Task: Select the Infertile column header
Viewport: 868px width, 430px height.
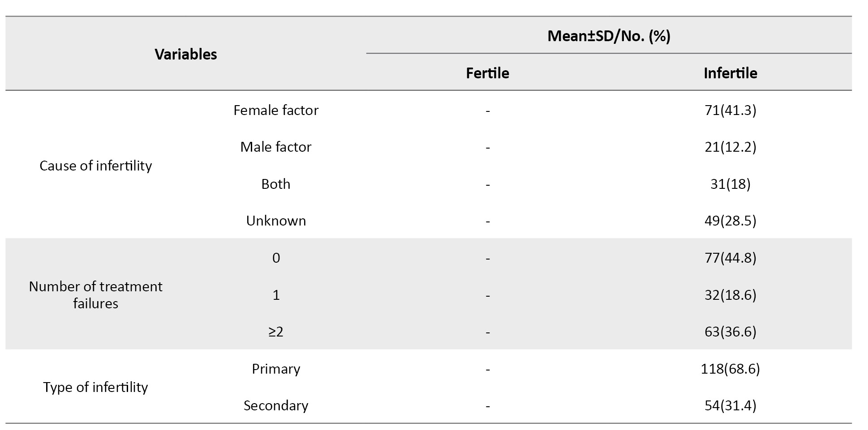Action: 730,73
